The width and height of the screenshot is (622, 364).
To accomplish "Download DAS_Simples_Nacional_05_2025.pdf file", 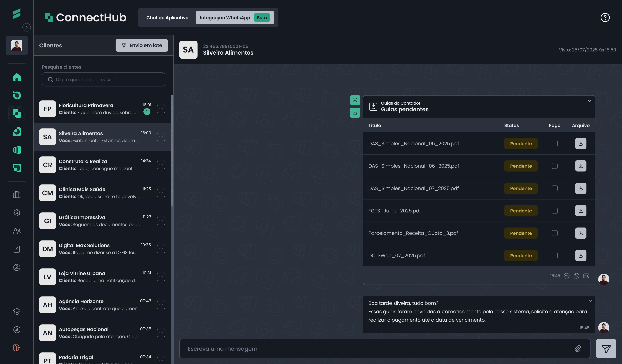I will pos(580,143).
